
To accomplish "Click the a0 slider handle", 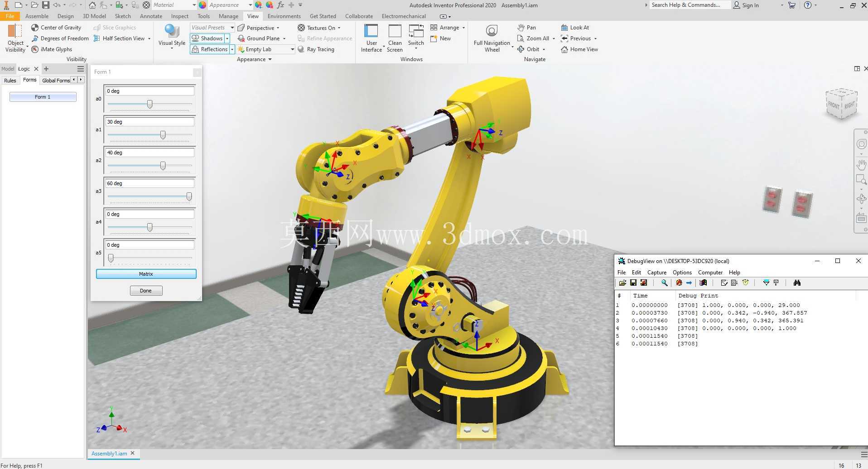I will point(149,104).
